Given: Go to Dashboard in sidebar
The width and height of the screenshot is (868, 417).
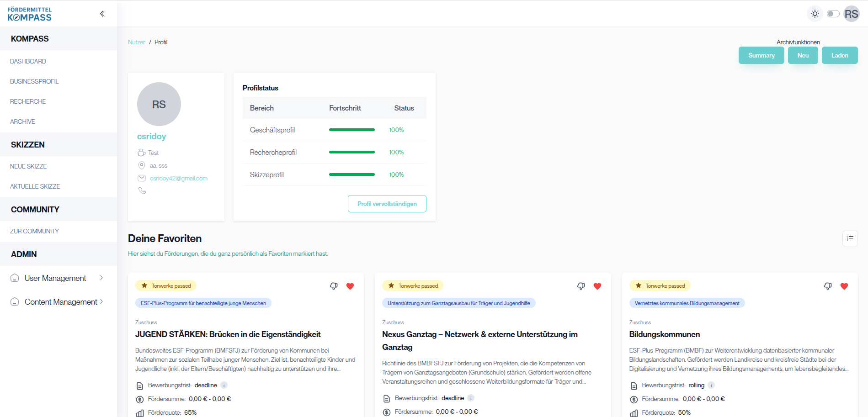Looking at the screenshot, I should (x=28, y=61).
